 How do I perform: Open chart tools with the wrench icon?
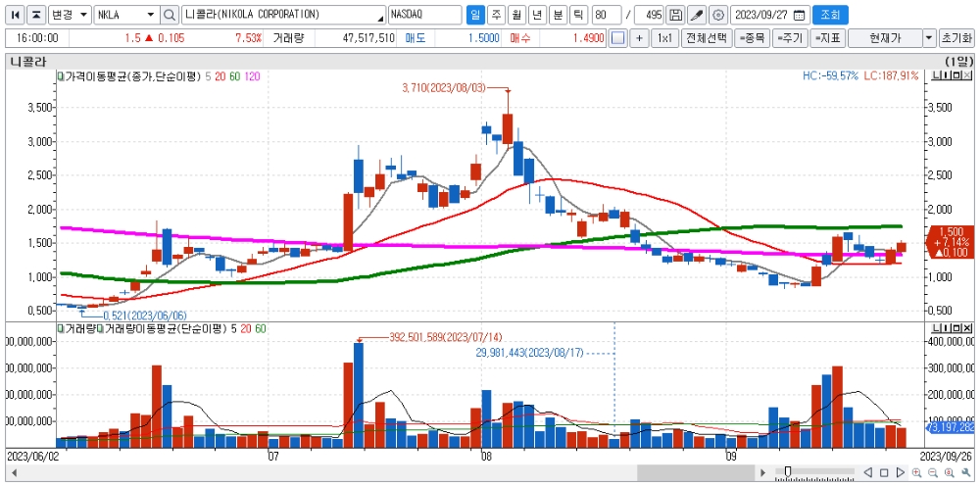[x=965, y=472]
